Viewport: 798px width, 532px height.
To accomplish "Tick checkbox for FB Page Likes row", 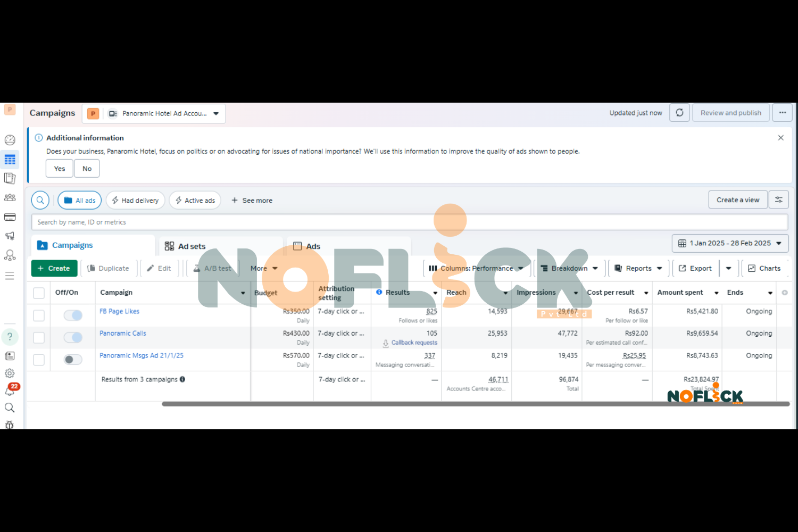I will pos(39,315).
